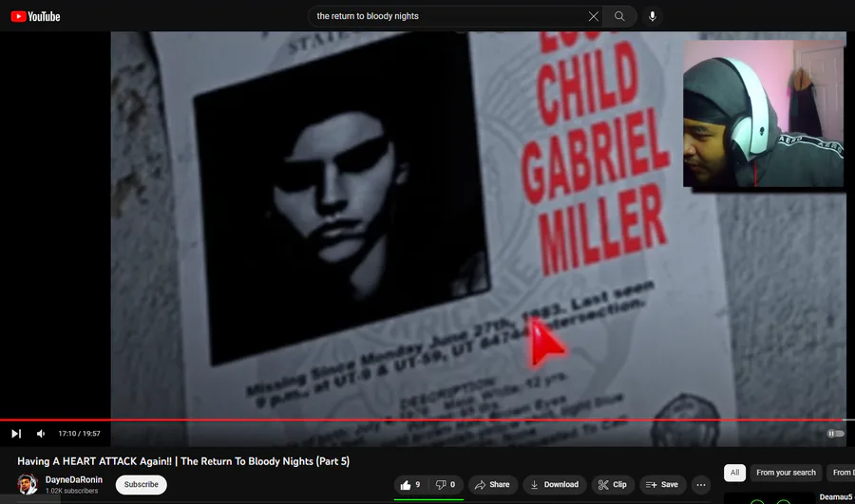Visit the DayneDaRonin channel name link

[x=73, y=479]
